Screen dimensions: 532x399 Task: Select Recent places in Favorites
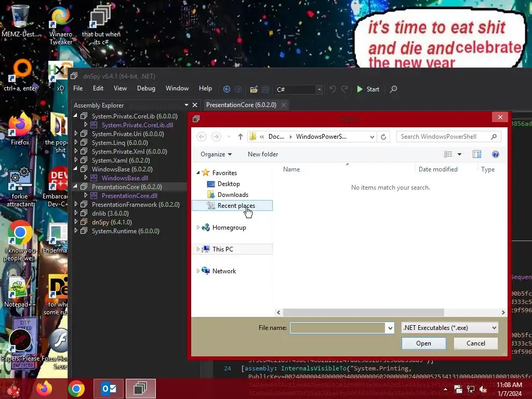232,206
